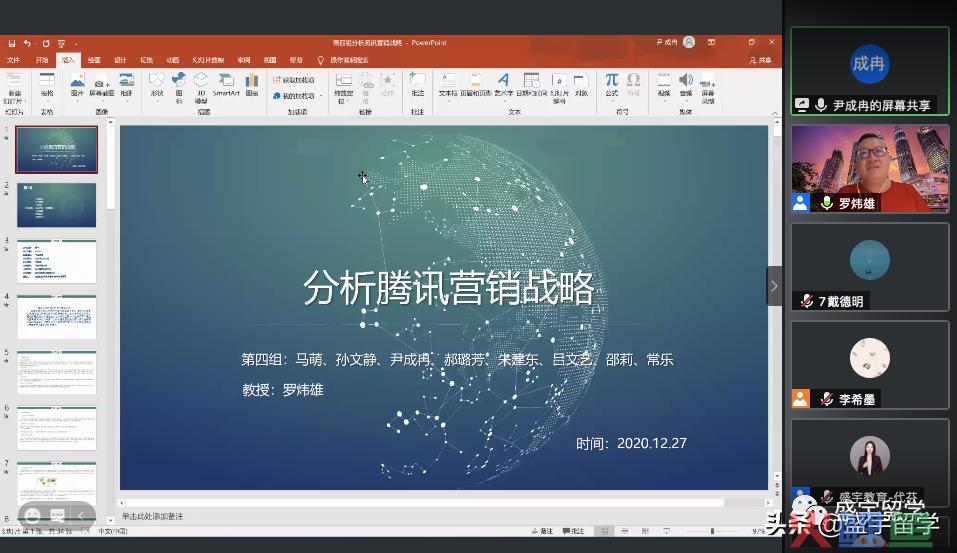
Task: Click the horizontal scrollbar below the slide
Action: pyautogui.click(x=444, y=503)
